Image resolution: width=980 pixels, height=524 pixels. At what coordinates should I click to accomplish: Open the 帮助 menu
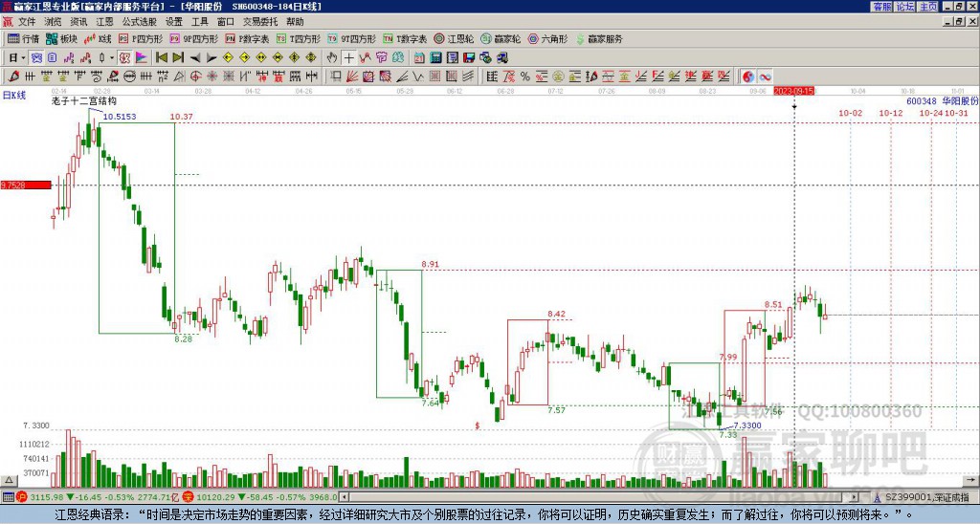(x=295, y=22)
